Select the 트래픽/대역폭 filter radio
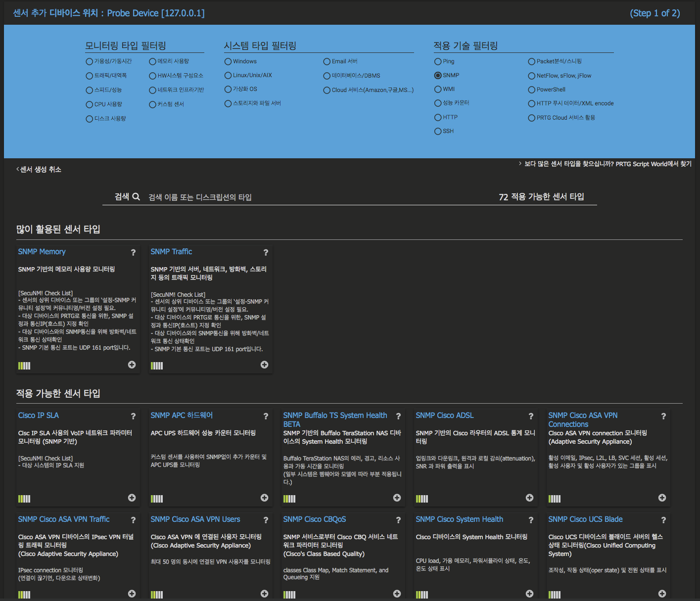The width and height of the screenshot is (700, 601). [89, 76]
